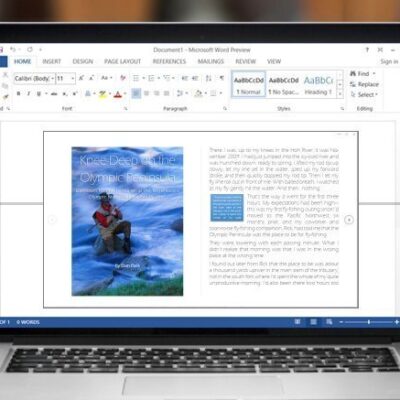Image resolution: width=400 pixels, height=400 pixels.
Task: Apply the Normal style
Action: pyautogui.click(x=248, y=85)
